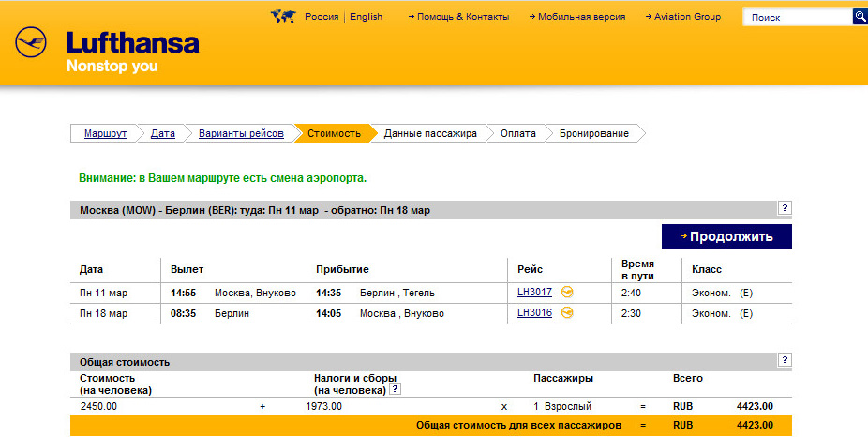Viewport: 868px width, 437px height.
Task: Select the Бронирование step
Action: coord(594,133)
